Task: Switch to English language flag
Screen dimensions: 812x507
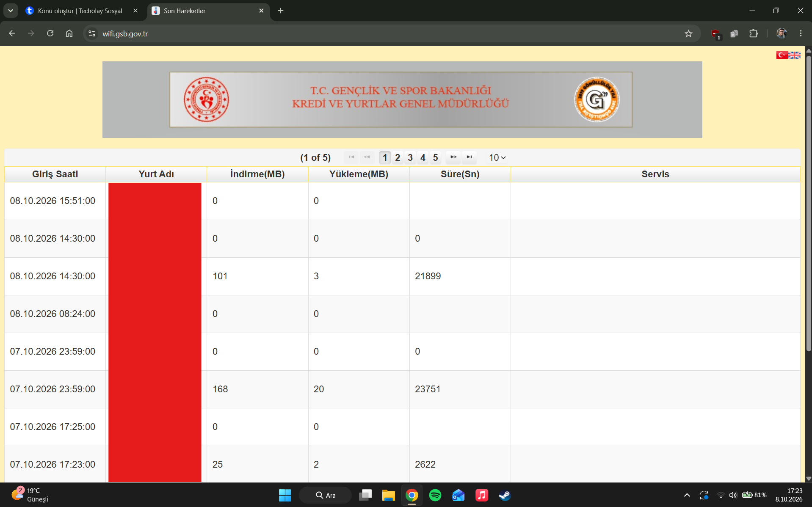Action: tap(795, 55)
